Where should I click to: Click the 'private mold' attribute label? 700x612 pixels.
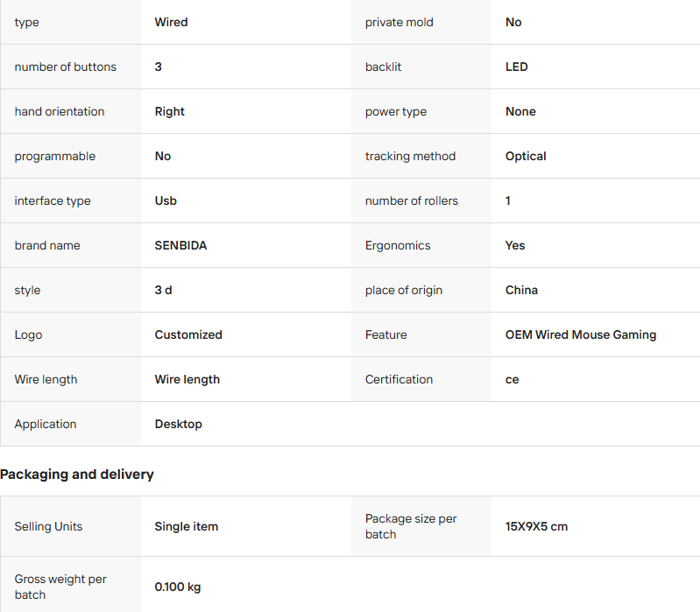[x=399, y=23]
